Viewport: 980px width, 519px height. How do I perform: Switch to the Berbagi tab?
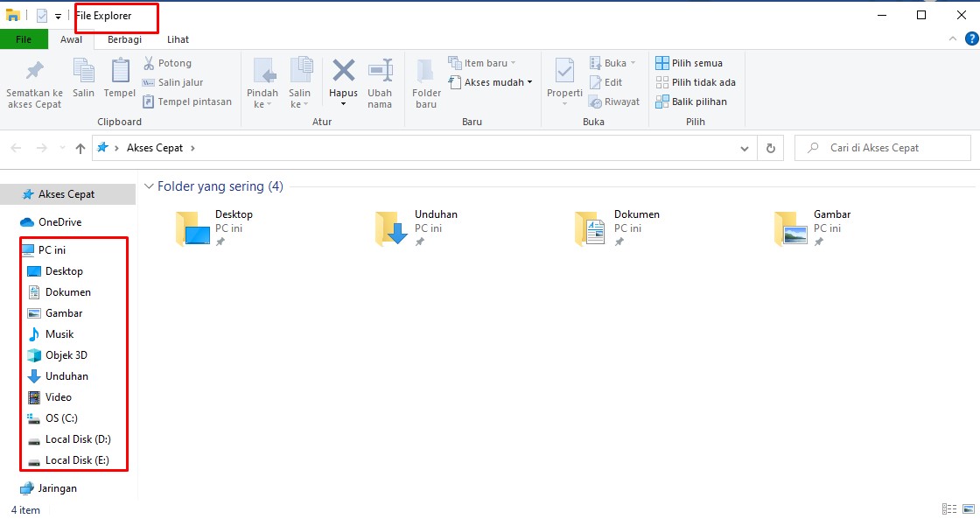[124, 39]
